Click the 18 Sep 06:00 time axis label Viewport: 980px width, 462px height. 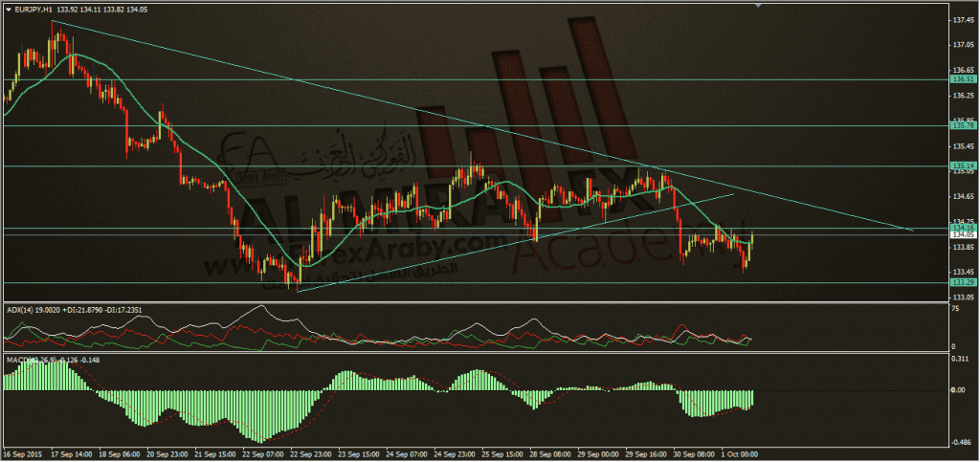(x=118, y=454)
